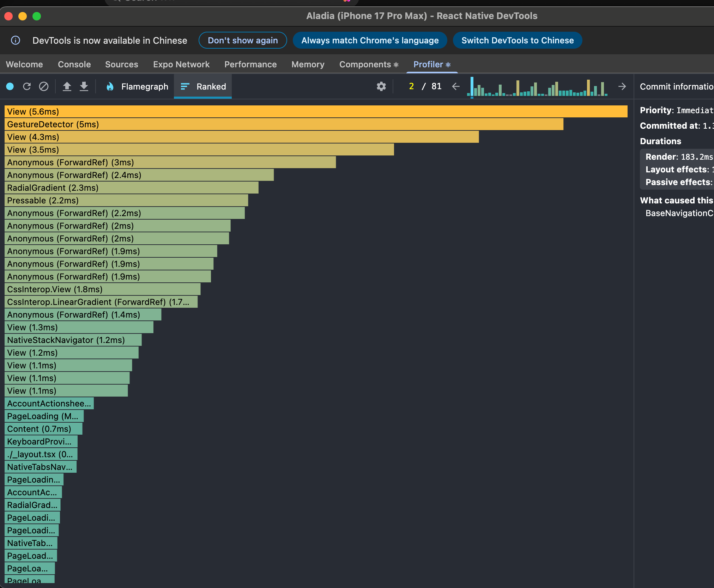Screen dimensions: 714x588
Task: Switch to the Performance tab
Action: click(x=250, y=65)
